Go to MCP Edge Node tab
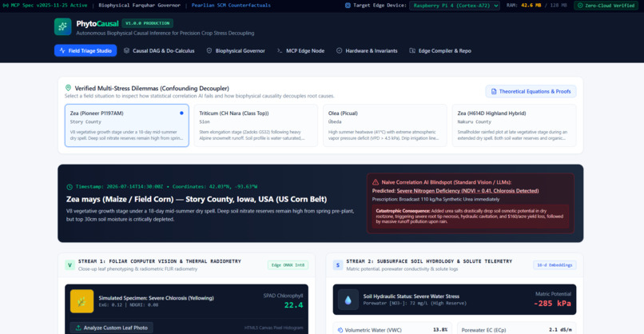The image size is (644, 334). [300, 50]
